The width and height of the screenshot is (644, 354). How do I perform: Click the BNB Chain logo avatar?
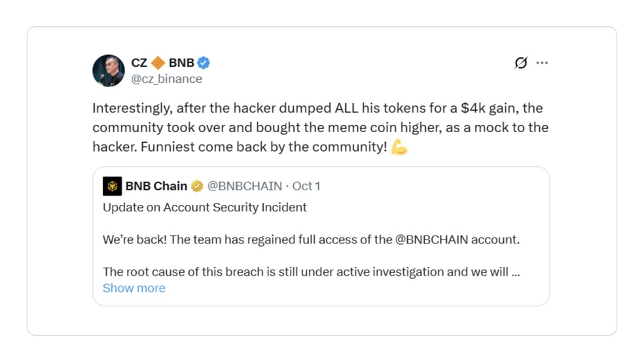pyautogui.click(x=113, y=186)
